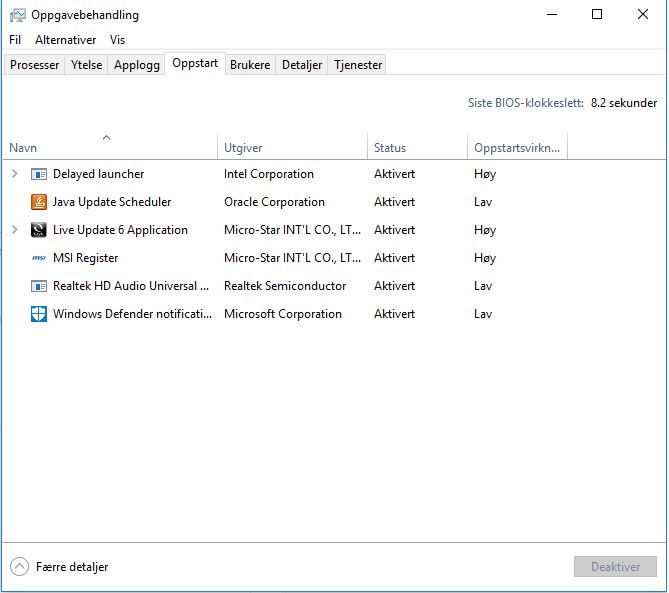This screenshot has width=669, height=593.
Task: Click the Realtek Semiconductor publisher cell
Action: 285,286
